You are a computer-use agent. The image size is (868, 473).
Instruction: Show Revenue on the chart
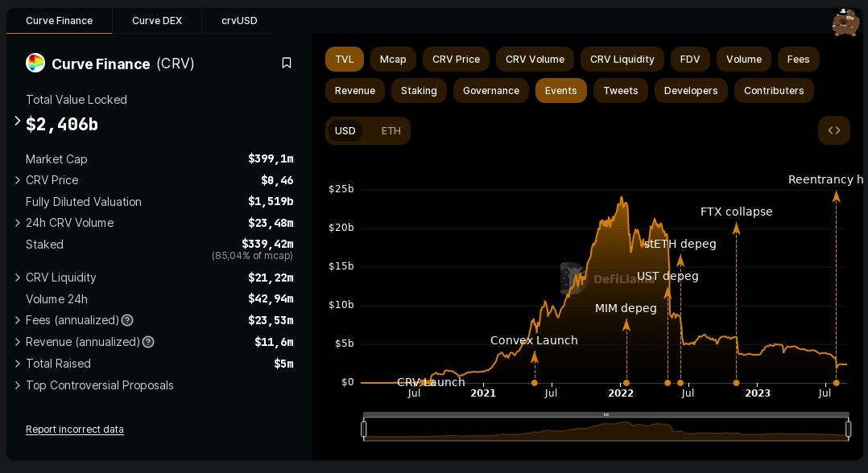[x=355, y=91]
